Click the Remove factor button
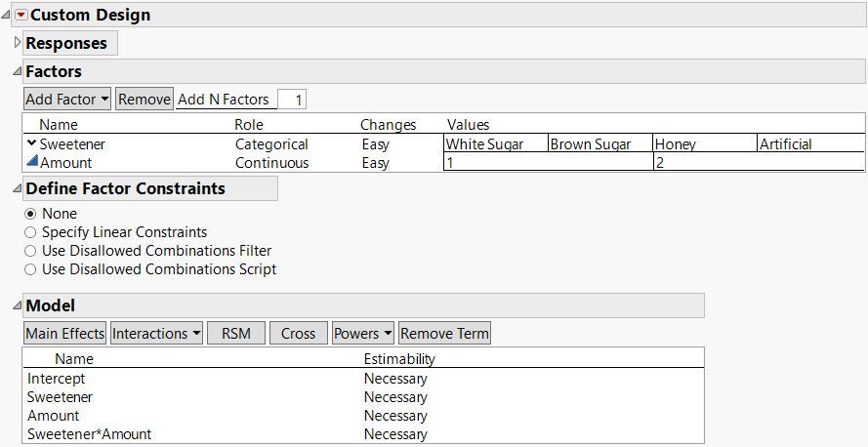Viewport: 868px width, 447px height. [x=145, y=100]
